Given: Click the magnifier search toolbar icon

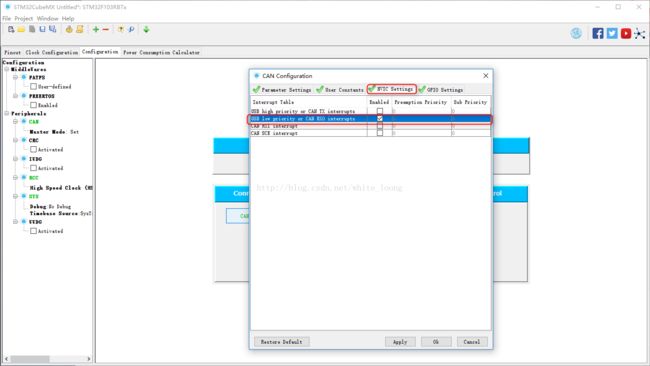Looking at the screenshot, I should (131, 29).
